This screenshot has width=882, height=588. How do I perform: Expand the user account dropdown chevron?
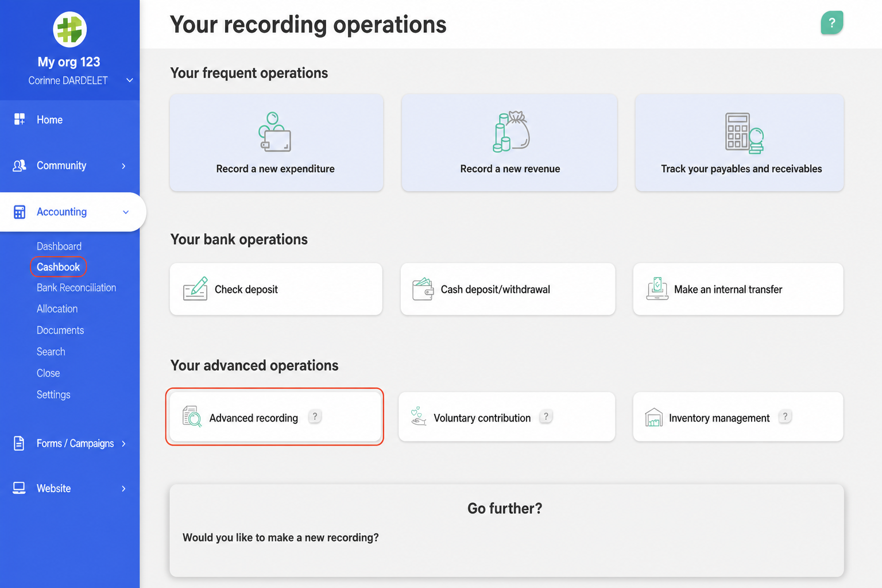[130, 80]
